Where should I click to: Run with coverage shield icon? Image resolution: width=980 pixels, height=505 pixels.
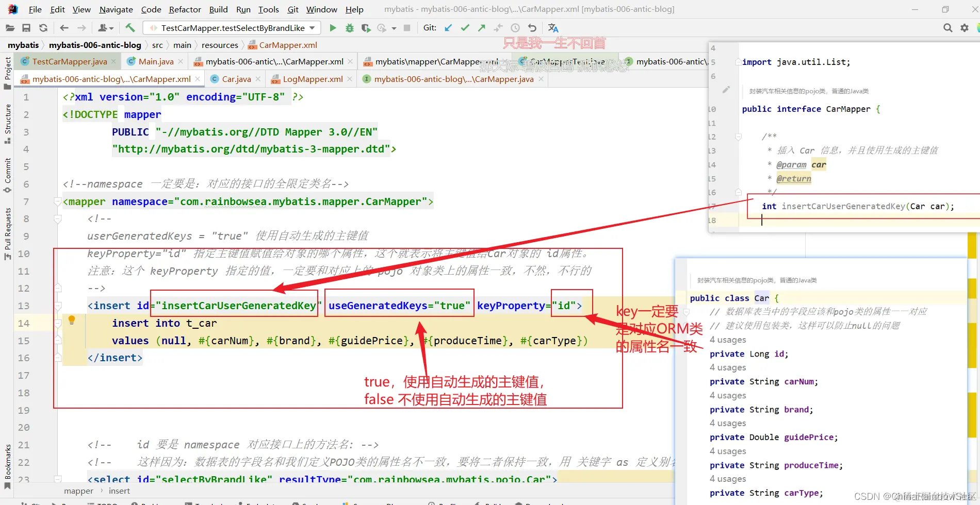[x=366, y=28]
